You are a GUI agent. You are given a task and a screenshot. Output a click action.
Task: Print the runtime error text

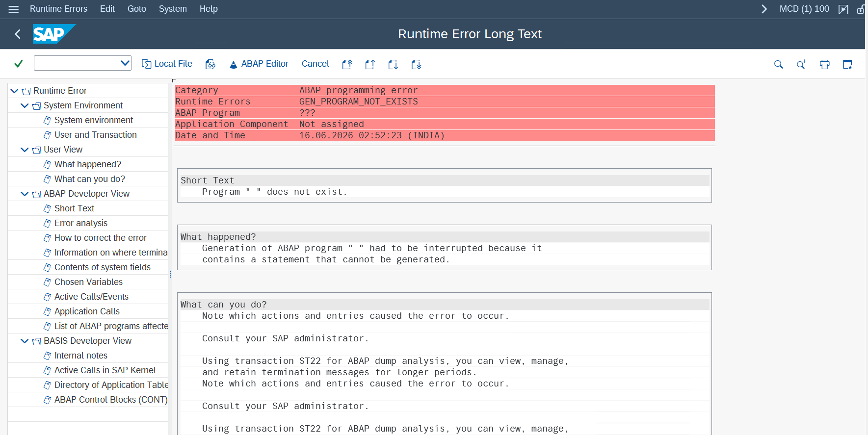(825, 64)
